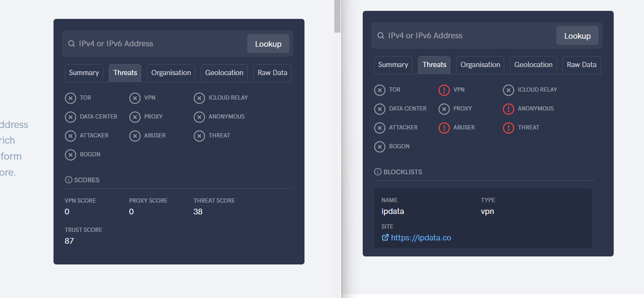
Task: Click the BOGON x icon in right panel
Action: (x=380, y=147)
